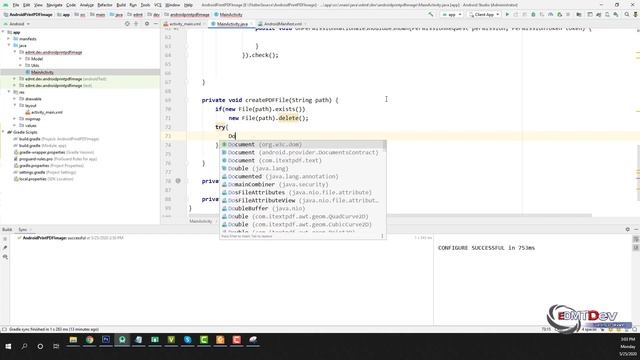Expand the Utils package
This screenshot has width=640, height=360.
coord(21,65)
